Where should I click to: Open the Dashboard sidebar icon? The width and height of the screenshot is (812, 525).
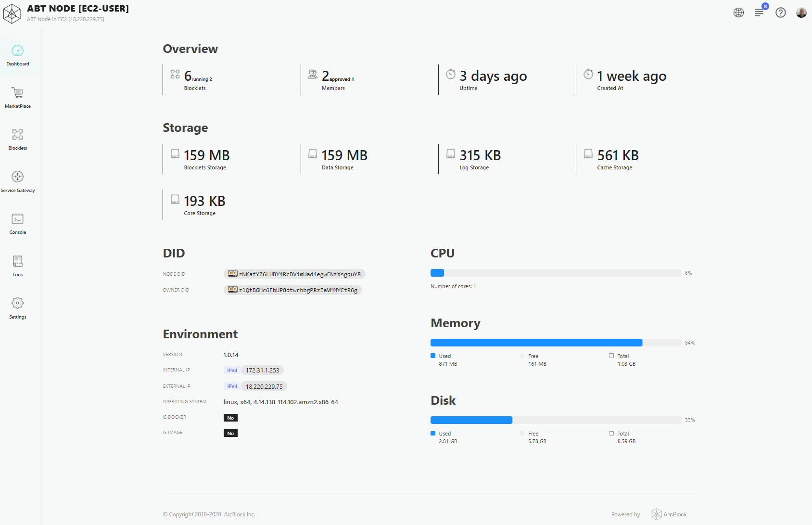(x=17, y=51)
